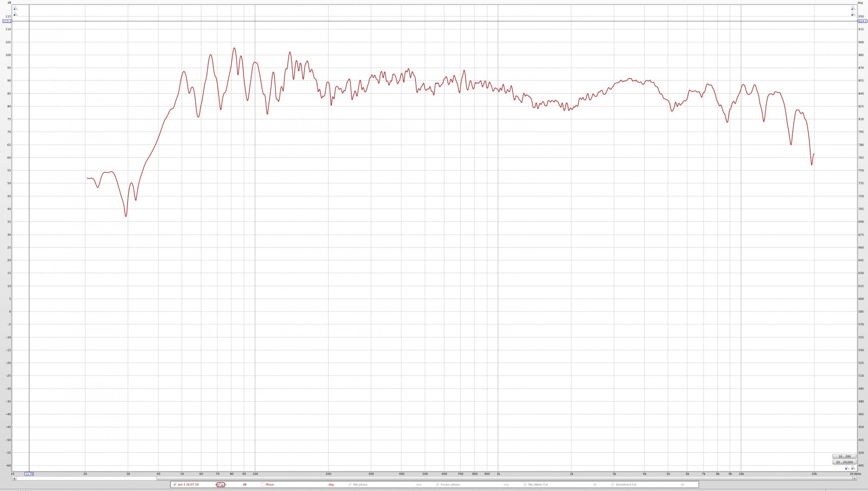Set range with 10 .. 200 button
Screen dimensions: 868x491
click(844, 456)
